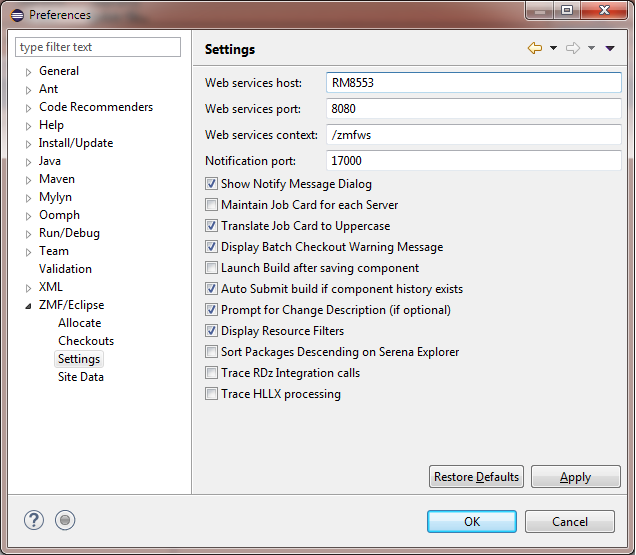The height and width of the screenshot is (555, 636).
Task: Disable Show Notify Message Dialog checkbox
Action: (x=211, y=184)
